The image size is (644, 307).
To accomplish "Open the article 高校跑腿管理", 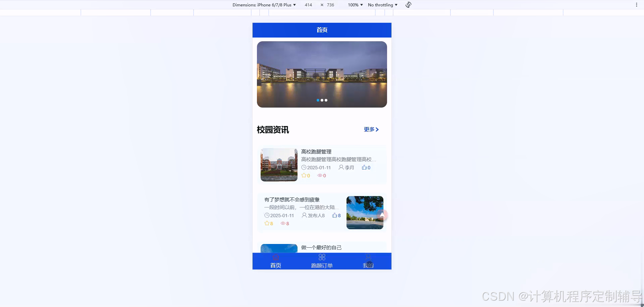I will [x=316, y=151].
